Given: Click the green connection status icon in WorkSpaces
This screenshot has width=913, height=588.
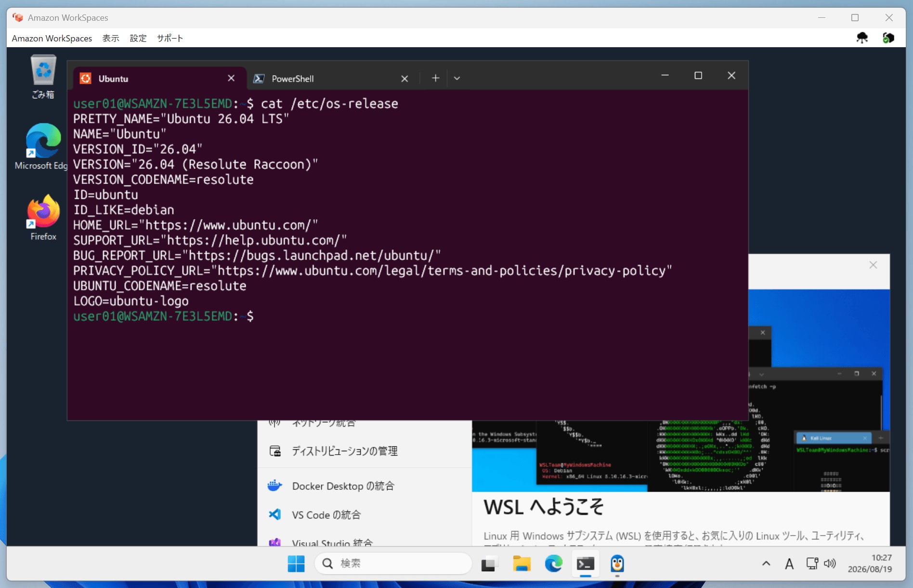Looking at the screenshot, I should (x=888, y=38).
